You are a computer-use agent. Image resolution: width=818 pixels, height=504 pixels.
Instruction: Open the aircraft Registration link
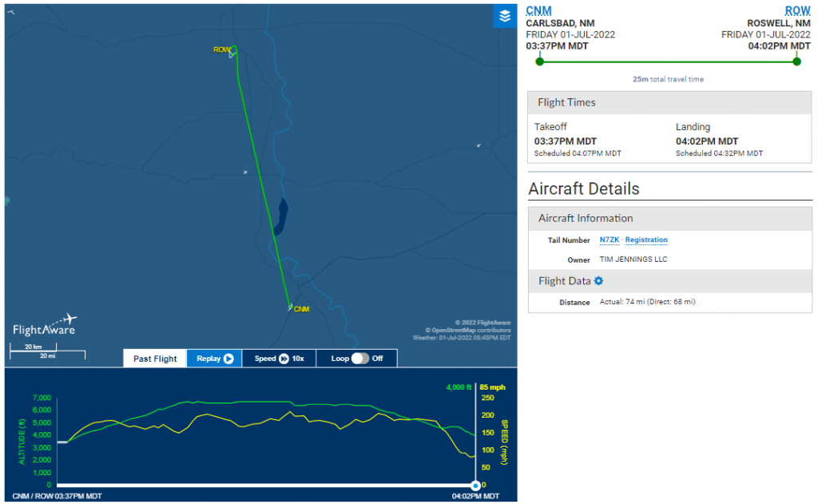click(x=646, y=240)
